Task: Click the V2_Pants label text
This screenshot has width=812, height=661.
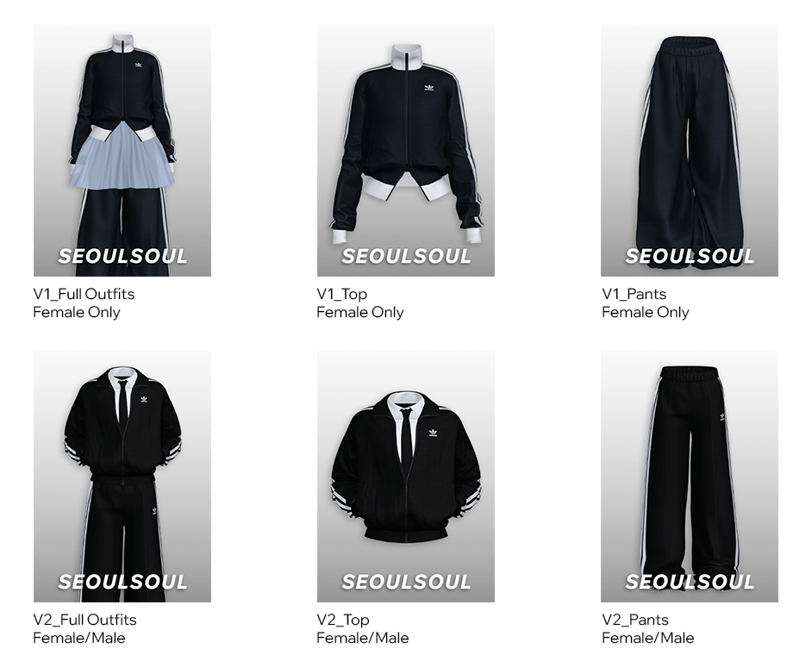Action: (635, 620)
